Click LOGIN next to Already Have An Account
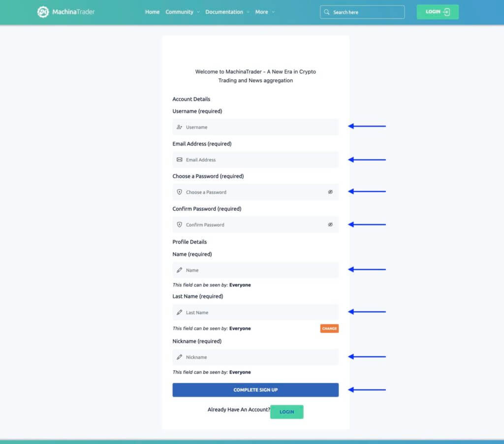Screen dimensions: 504x444 [287, 412]
